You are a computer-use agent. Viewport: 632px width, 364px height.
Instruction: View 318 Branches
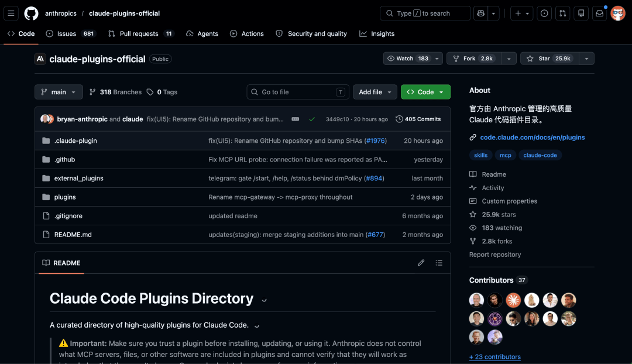[116, 92]
